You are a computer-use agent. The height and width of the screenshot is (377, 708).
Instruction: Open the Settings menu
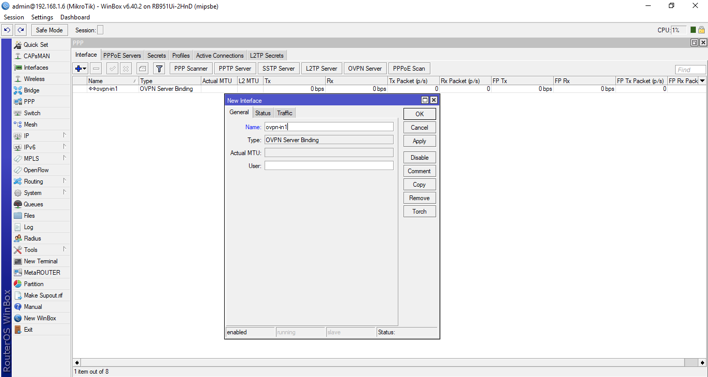[x=42, y=17]
